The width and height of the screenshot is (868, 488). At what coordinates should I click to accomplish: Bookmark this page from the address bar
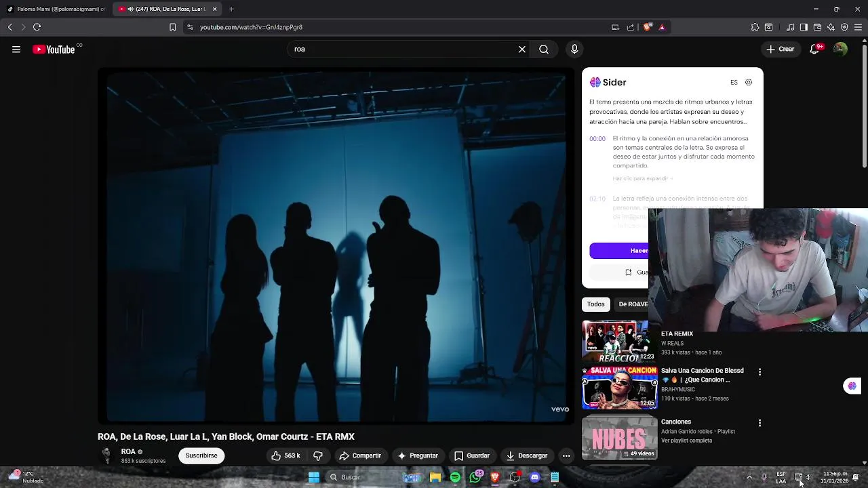[x=172, y=27]
